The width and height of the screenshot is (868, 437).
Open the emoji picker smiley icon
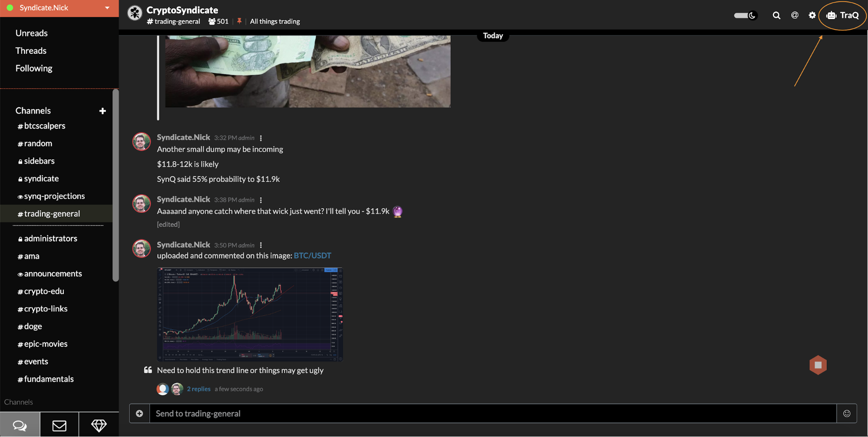(847, 413)
